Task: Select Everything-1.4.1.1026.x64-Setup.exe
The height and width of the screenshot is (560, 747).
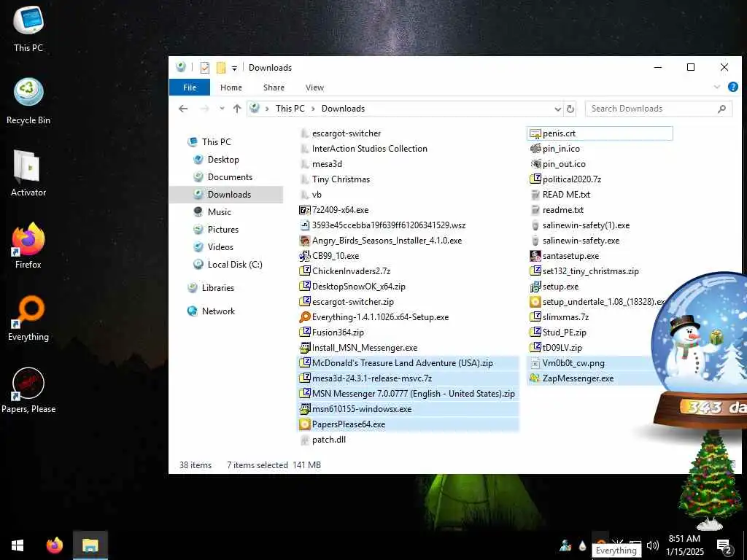Action: click(x=380, y=317)
